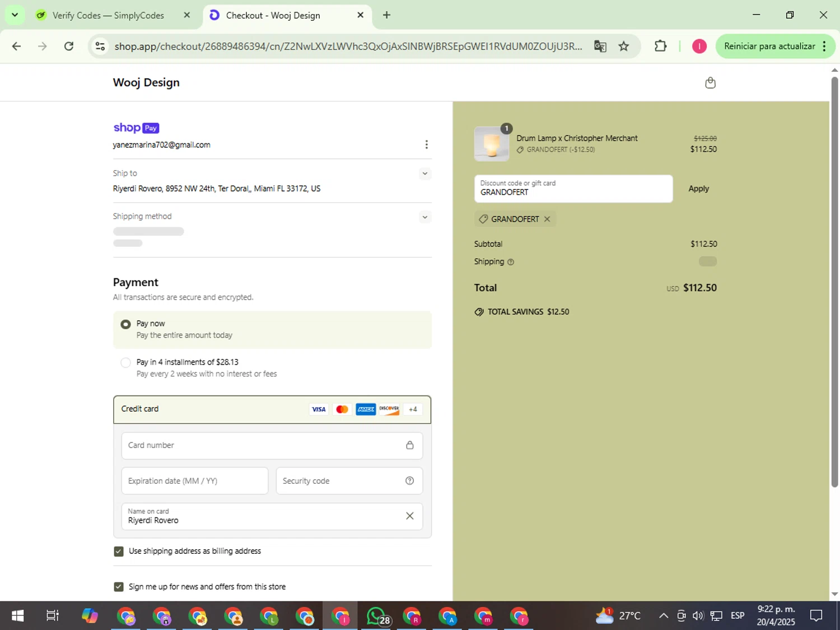Click the Name on card field
Screen dimensions: 840x630
pyautogui.click(x=272, y=516)
